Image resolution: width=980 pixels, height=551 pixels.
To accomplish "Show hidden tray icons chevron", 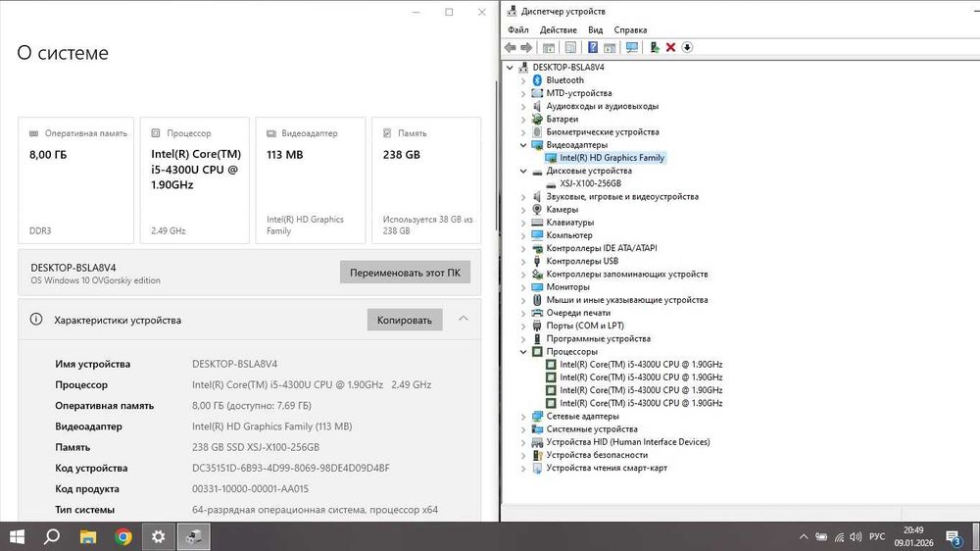I will (x=804, y=536).
